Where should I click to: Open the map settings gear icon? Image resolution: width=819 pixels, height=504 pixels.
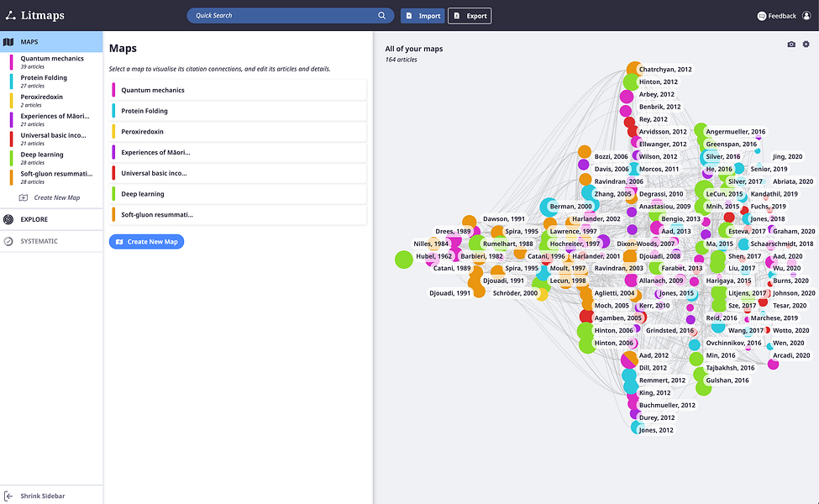806,45
